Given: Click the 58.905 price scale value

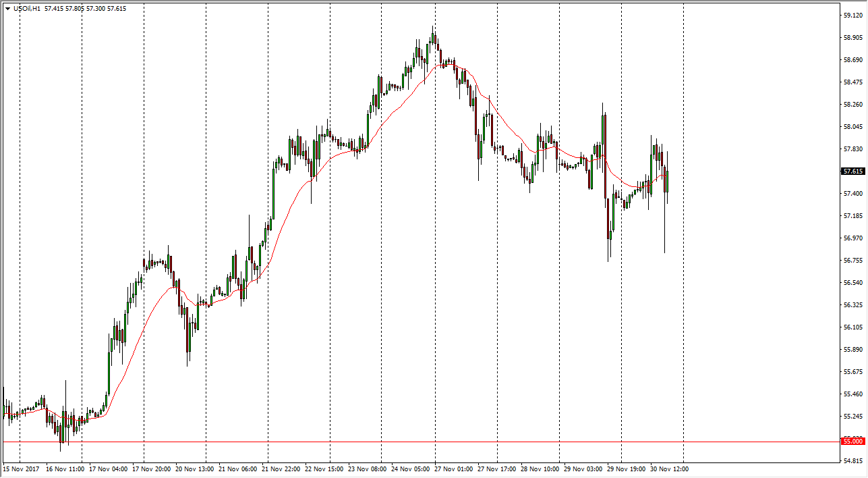Looking at the screenshot, I should point(852,38).
